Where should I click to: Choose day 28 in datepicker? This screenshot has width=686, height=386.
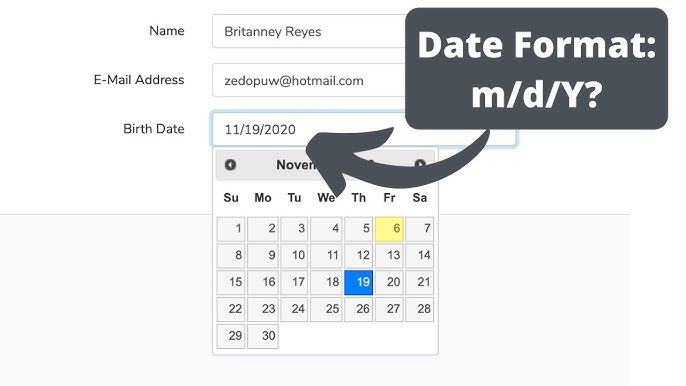tap(420, 309)
